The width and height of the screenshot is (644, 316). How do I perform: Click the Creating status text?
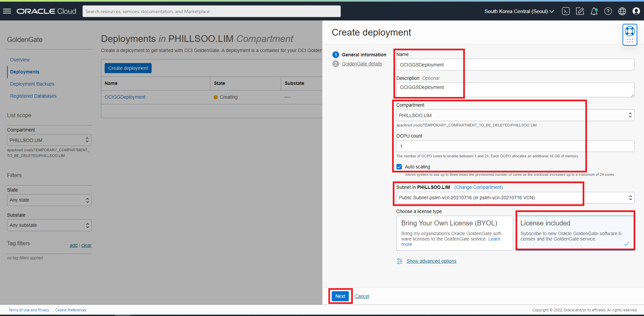[228, 97]
